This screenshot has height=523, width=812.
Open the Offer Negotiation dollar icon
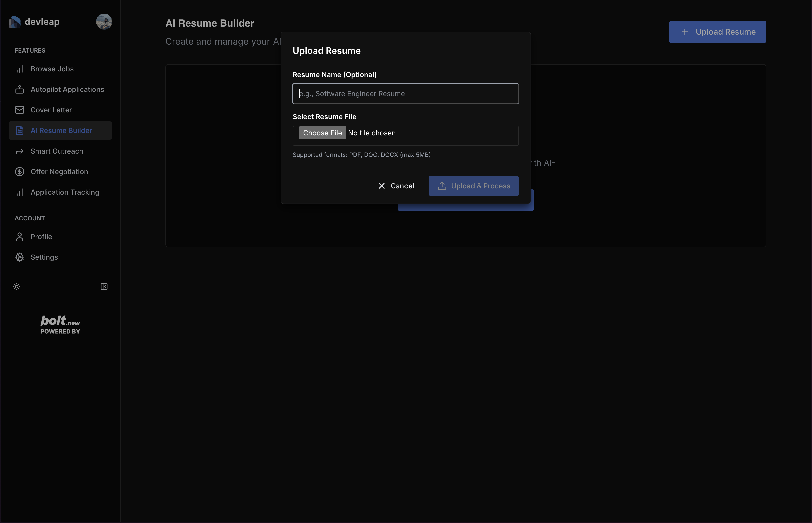tap(19, 172)
